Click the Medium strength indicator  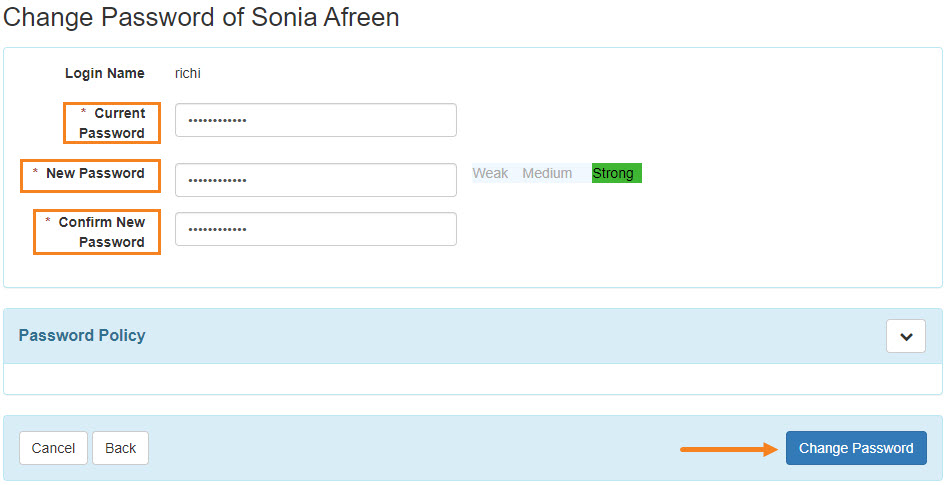click(x=547, y=174)
